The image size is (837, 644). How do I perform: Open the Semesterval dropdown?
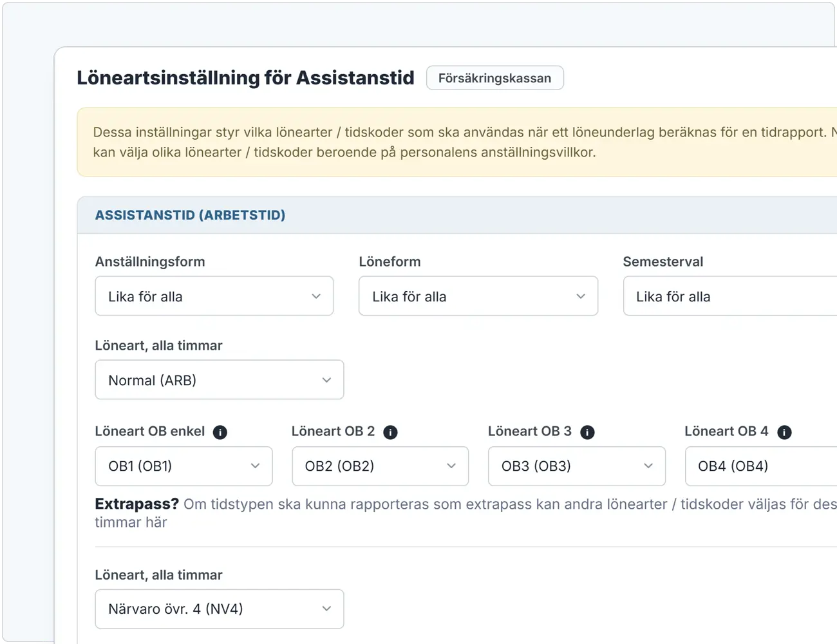tap(730, 296)
